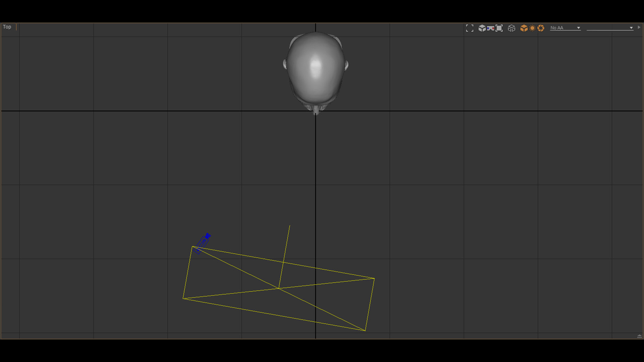Click the frame-all brackets icon
Screen dimensions: 644x362
point(470,28)
